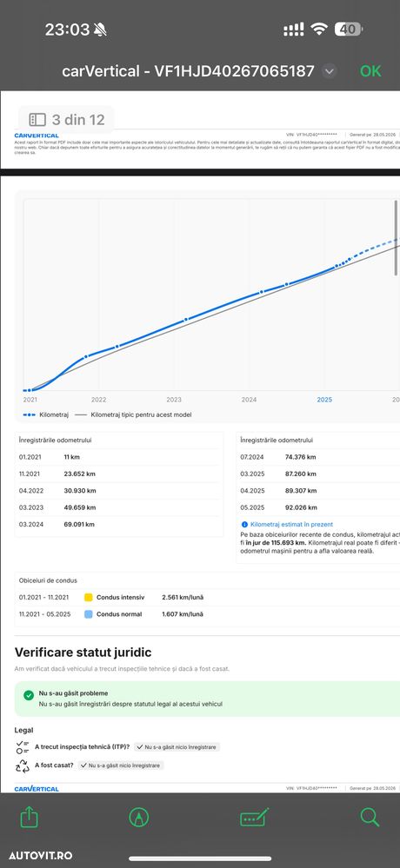The width and height of the screenshot is (400, 868).
Task: Select the 04.2022 30.930 km row
Action: click(119, 490)
